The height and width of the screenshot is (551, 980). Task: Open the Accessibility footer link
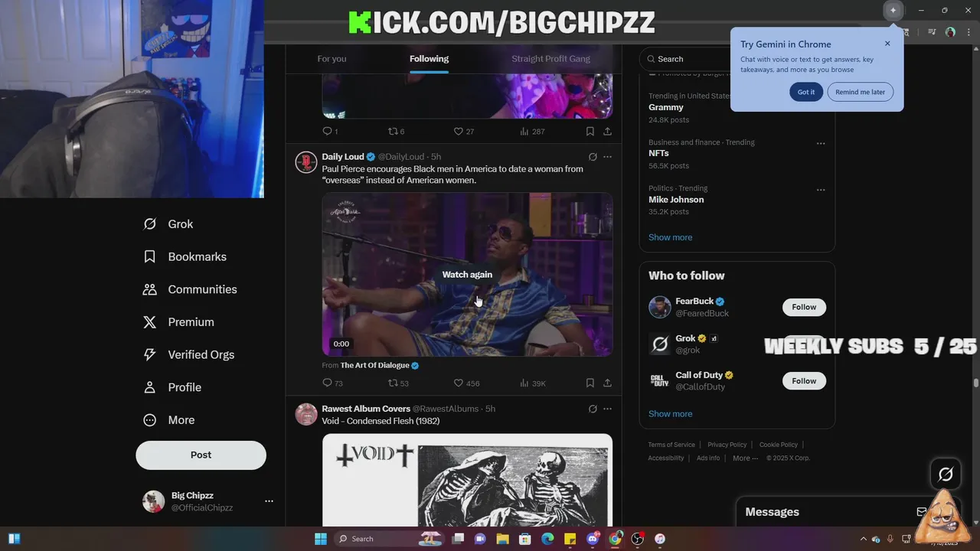666,458
